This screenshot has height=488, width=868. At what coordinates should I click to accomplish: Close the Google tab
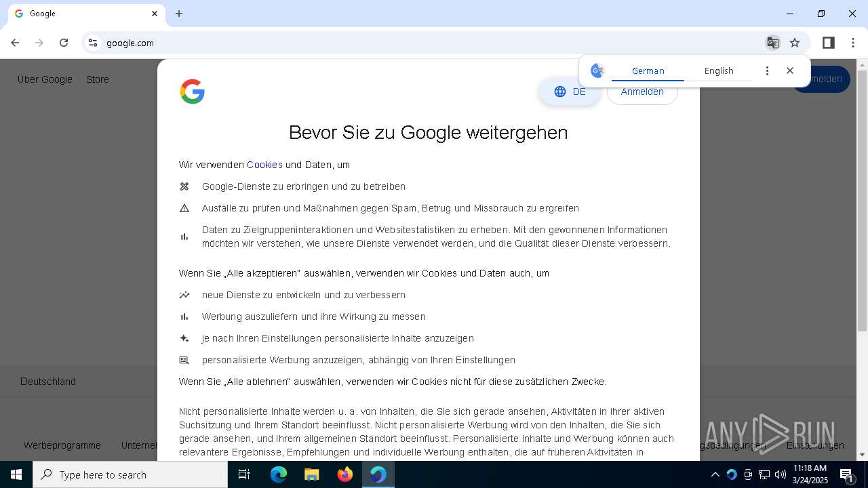pos(155,14)
